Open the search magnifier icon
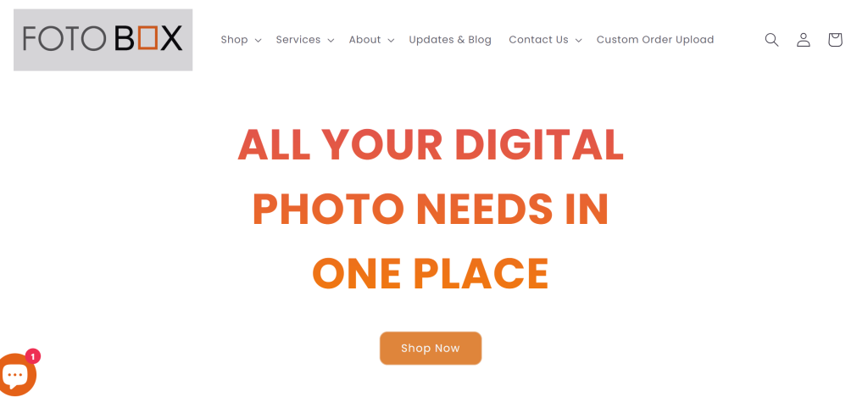The height and width of the screenshot is (397, 868). click(771, 40)
